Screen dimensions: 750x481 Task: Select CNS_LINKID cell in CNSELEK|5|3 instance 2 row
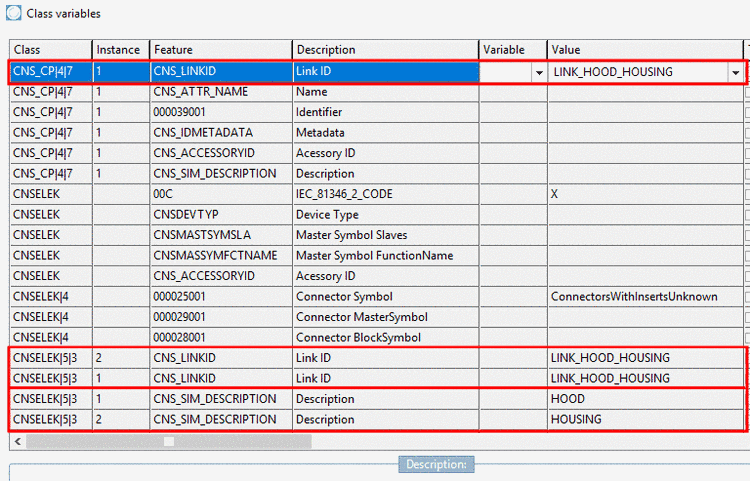[x=221, y=358]
